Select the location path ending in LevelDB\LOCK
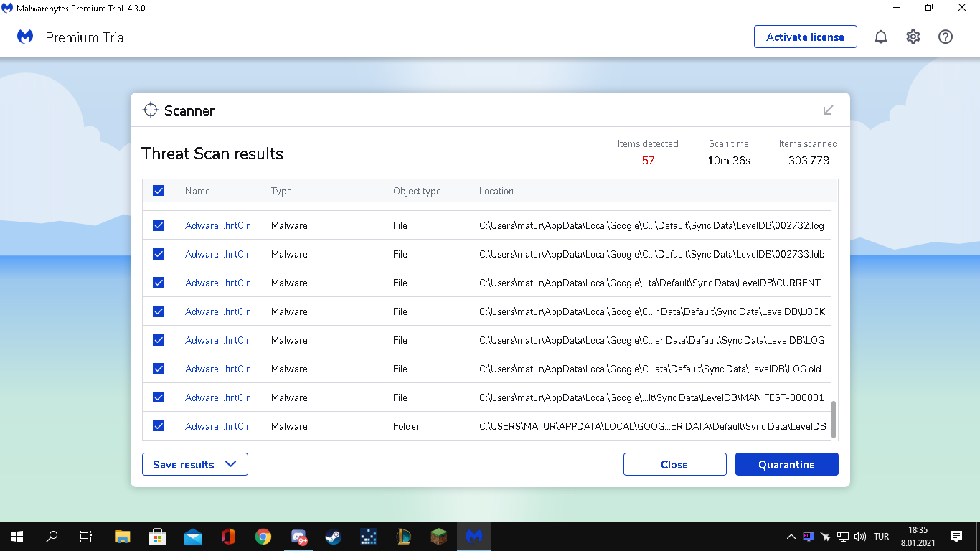This screenshot has height=551, width=980. (652, 311)
